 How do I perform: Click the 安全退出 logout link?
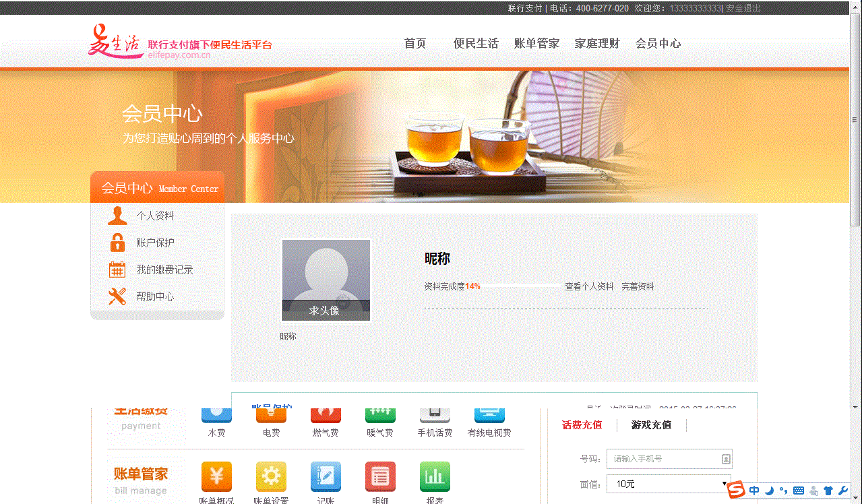pyautogui.click(x=743, y=8)
